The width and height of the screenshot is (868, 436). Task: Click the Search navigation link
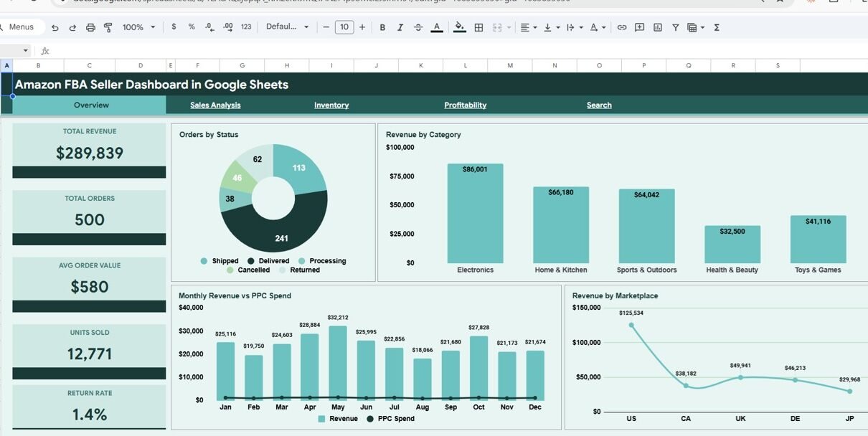click(x=599, y=105)
